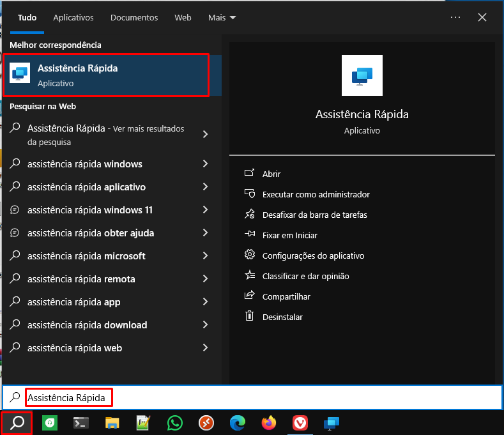504x435 pixels.
Task: Click the Abrir open icon
Action: [249, 173]
